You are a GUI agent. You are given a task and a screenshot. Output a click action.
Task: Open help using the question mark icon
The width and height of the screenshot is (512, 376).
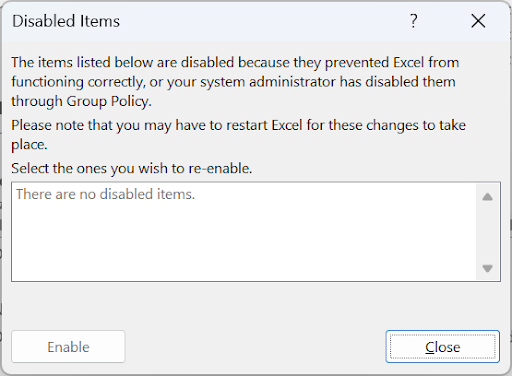point(414,21)
